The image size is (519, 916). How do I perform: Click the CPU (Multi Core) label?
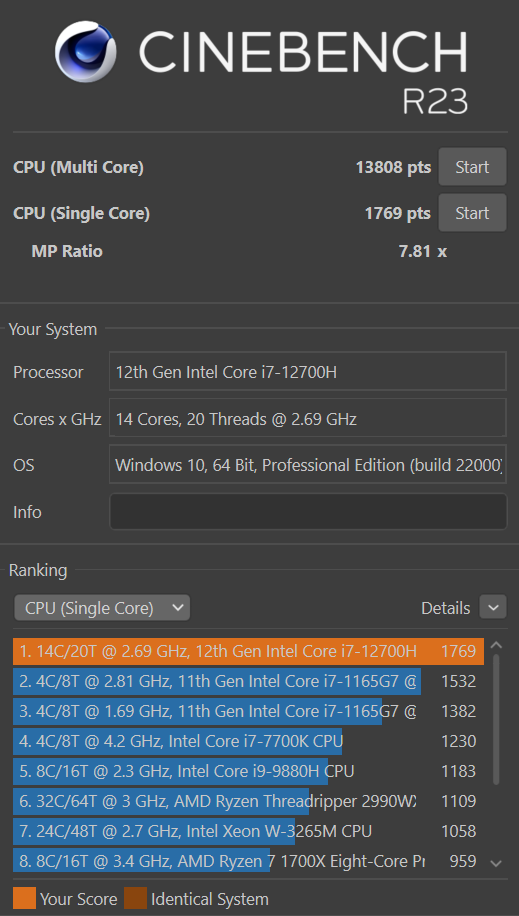(x=78, y=168)
